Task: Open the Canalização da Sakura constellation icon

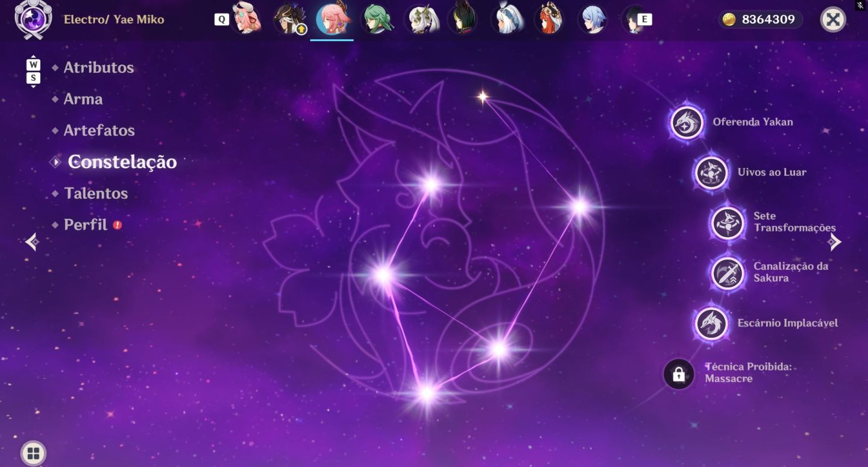Action: pos(728,273)
